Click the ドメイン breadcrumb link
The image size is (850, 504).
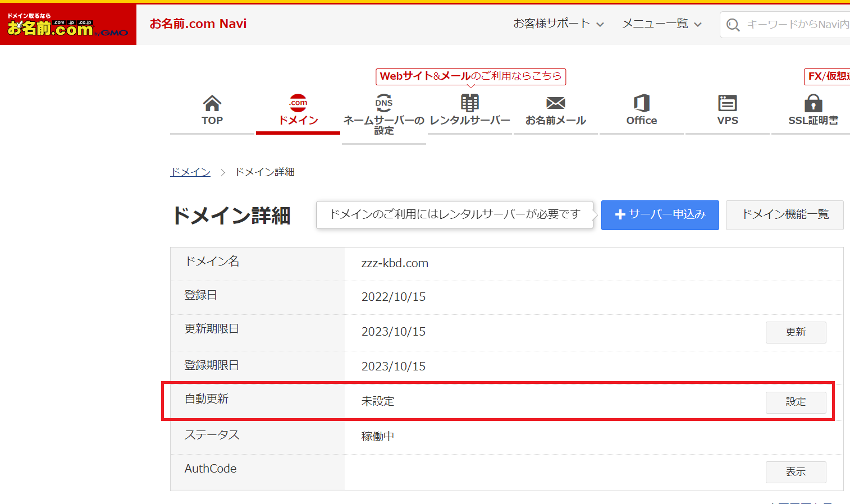[x=190, y=172]
